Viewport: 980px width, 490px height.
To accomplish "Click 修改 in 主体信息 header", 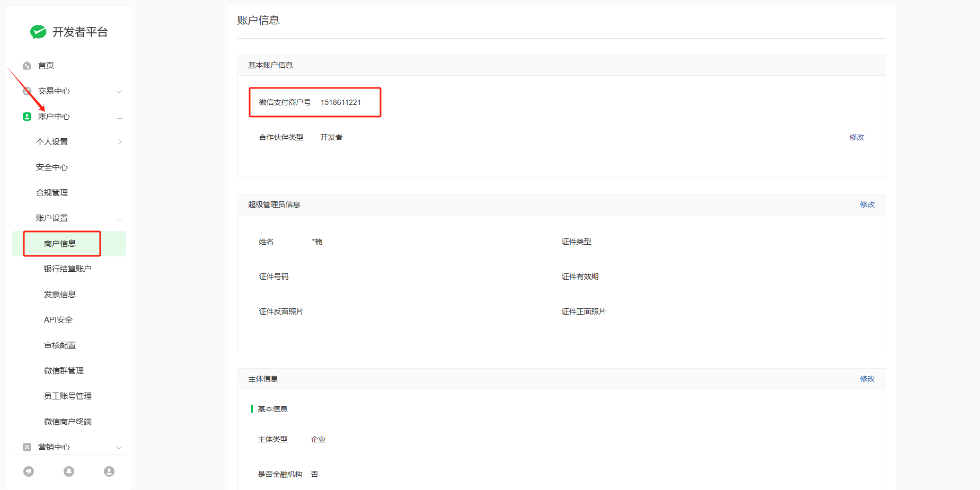I will (867, 379).
